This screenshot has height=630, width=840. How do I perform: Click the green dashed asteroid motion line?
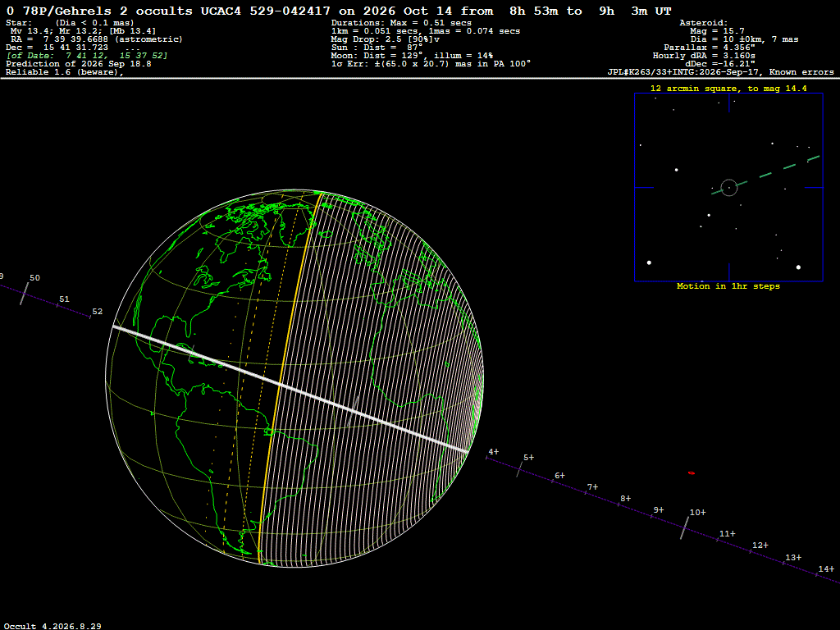(766, 175)
